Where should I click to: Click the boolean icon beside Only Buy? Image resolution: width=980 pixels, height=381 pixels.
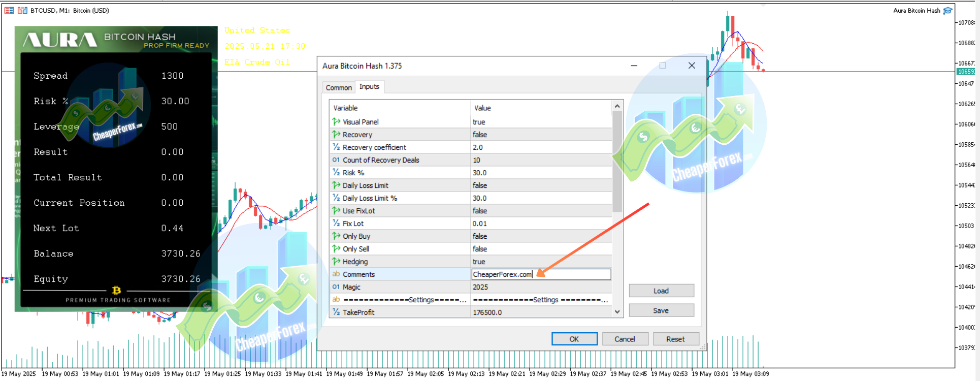[336, 236]
